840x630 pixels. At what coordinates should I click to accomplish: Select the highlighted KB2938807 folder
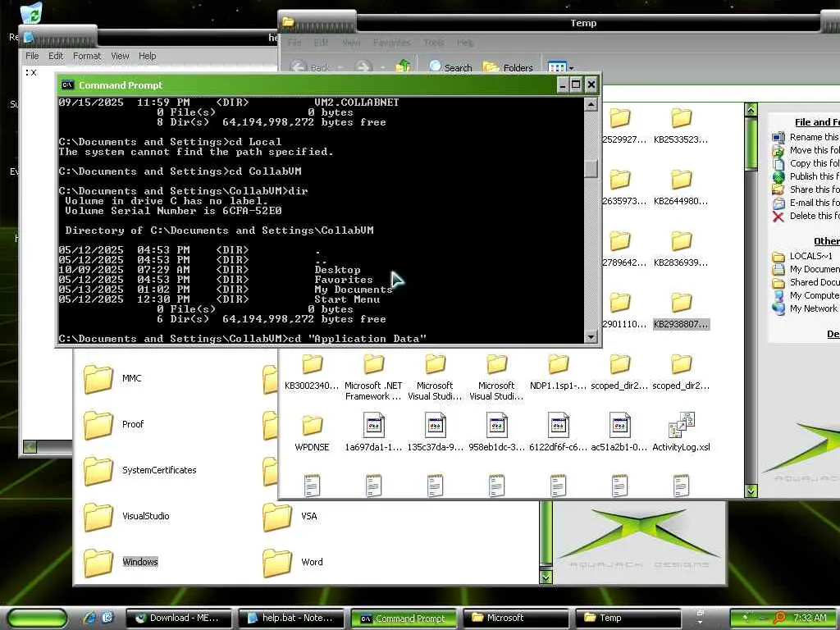tap(681, 311)
